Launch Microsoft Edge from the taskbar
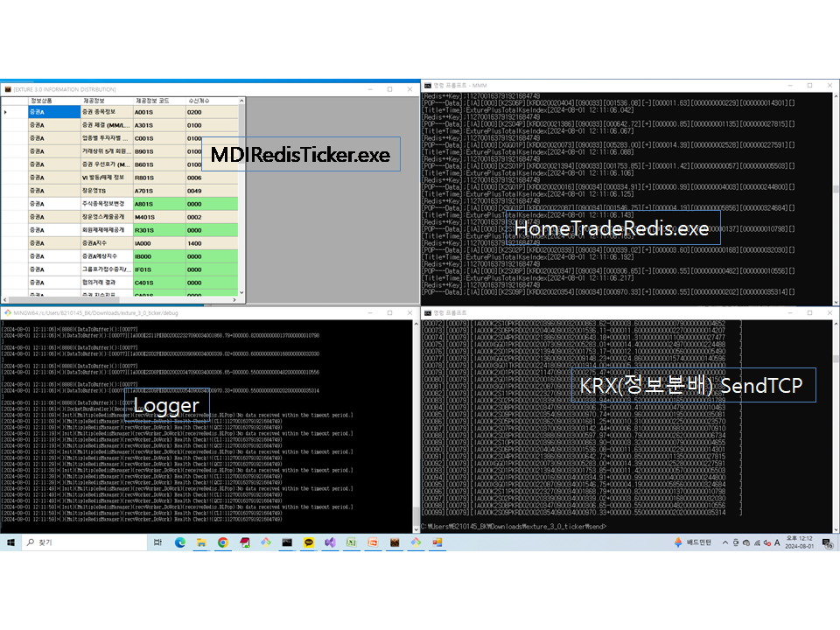This screenshot has height=630, width=840. [180, 542]
